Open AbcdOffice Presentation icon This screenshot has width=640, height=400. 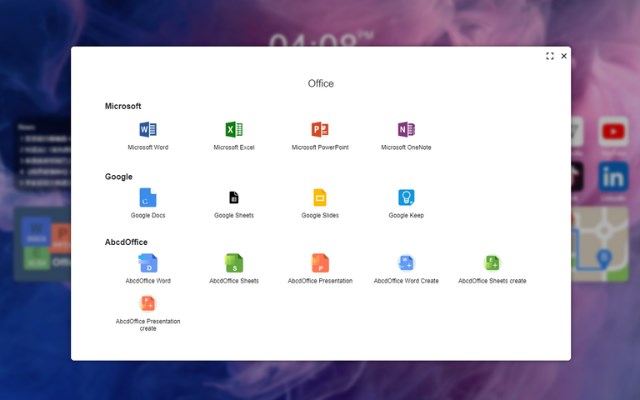pos(320,263)
